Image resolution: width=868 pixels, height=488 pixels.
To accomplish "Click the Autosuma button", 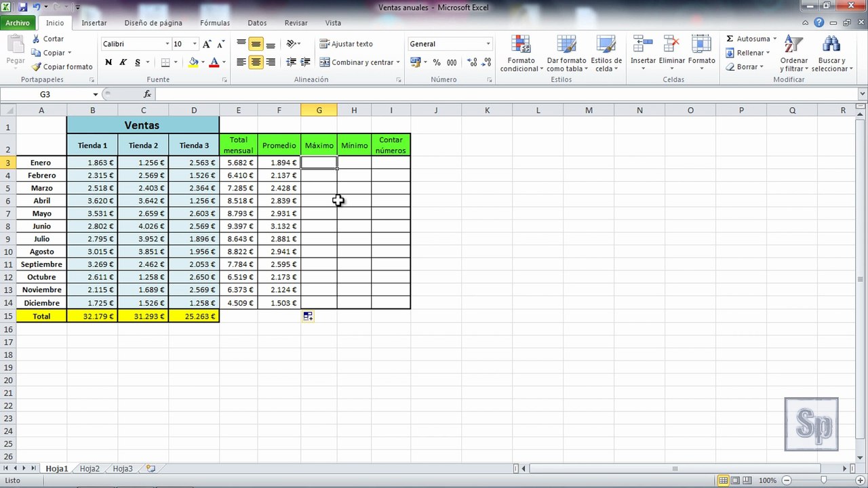I will [747, 39].
